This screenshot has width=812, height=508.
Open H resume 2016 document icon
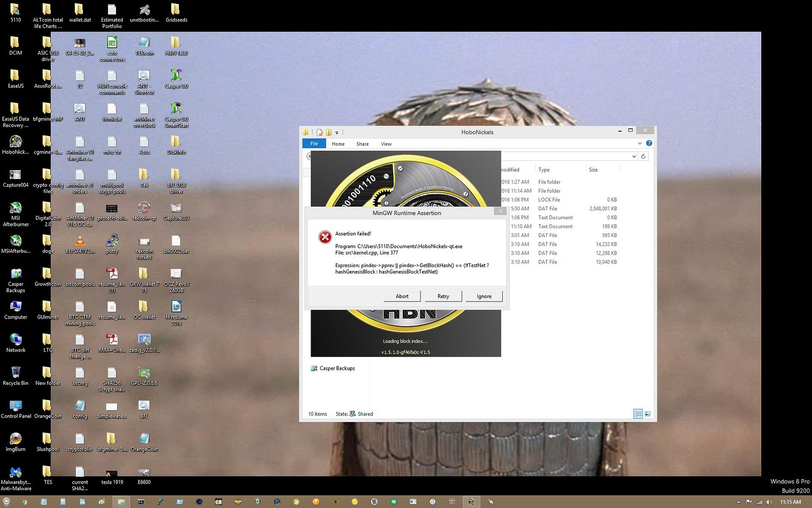tap(176, 313)
